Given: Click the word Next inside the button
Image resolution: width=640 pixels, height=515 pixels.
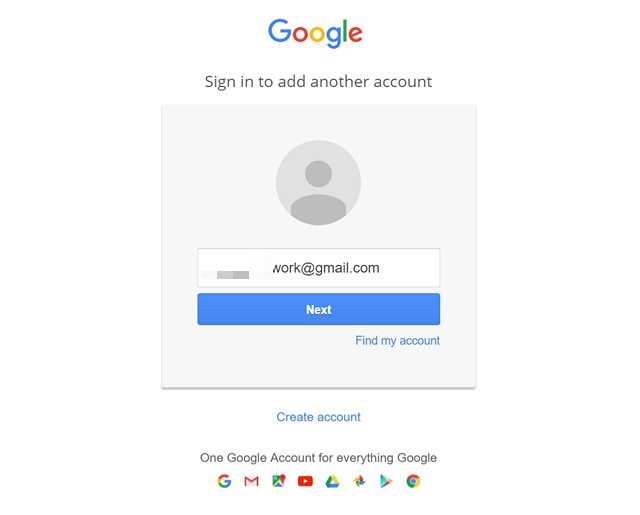Looking at the screenshot, I should 318,309.
